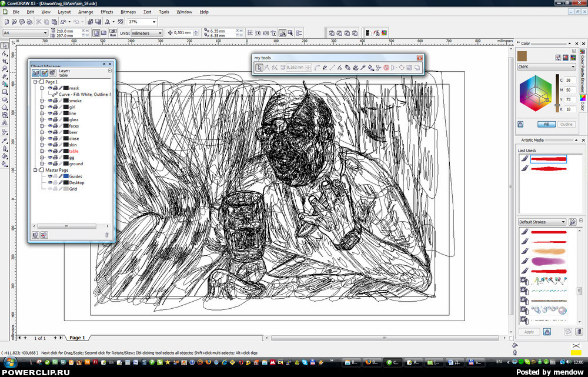Expand the girl layer tree node
Viewport: 588px width, 377px height.
[42, 107]
